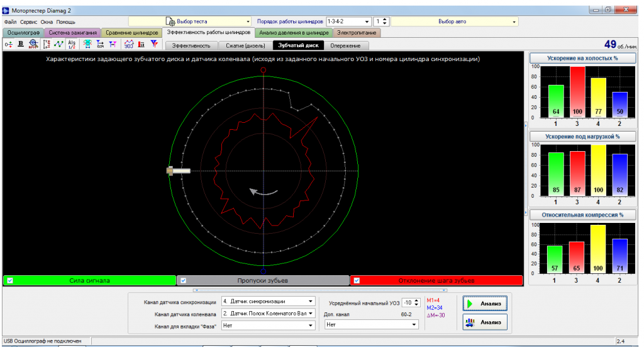Open the File menu
The image size is (644, 347).
10,22
